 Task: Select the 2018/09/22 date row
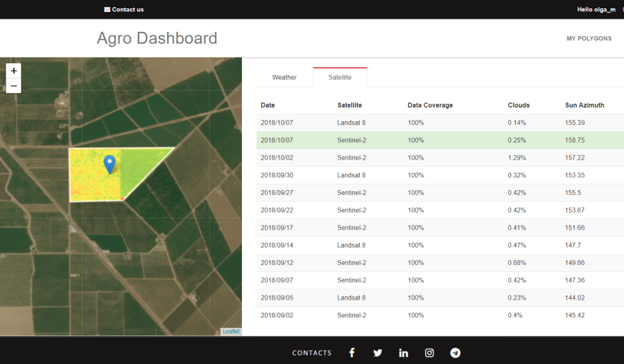[440, 210]
